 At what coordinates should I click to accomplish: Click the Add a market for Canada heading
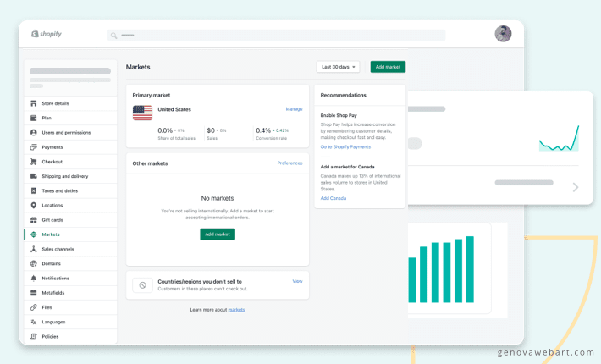347,167
